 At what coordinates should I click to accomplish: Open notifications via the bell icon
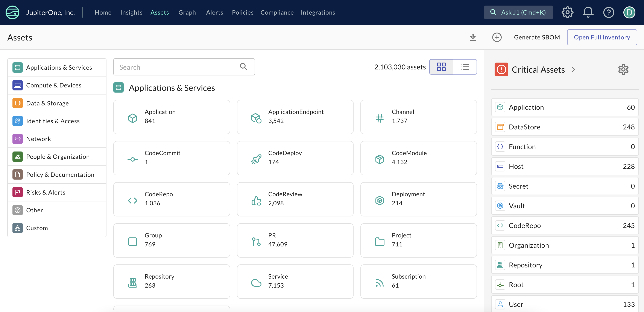[x=588, y=12]
